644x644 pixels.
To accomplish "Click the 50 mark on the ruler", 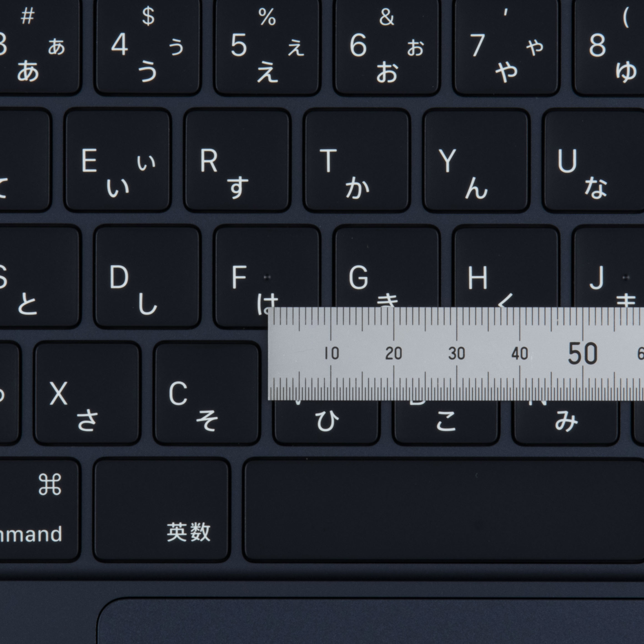I will 582,353.
